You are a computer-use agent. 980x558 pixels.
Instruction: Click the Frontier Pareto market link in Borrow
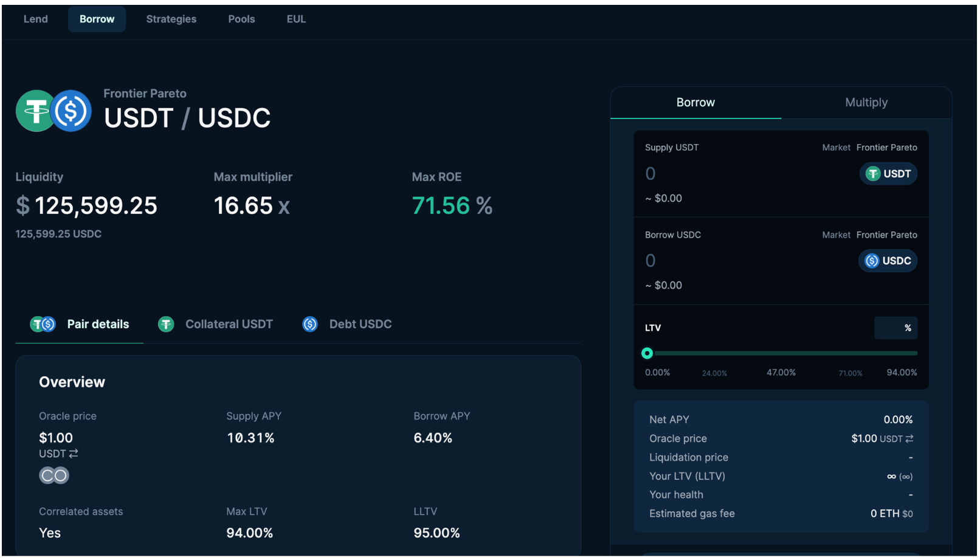coord(886,235)
